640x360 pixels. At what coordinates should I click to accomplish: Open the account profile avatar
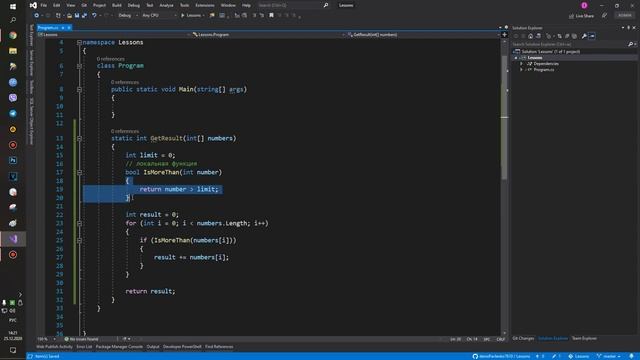[x=584, y=5]
